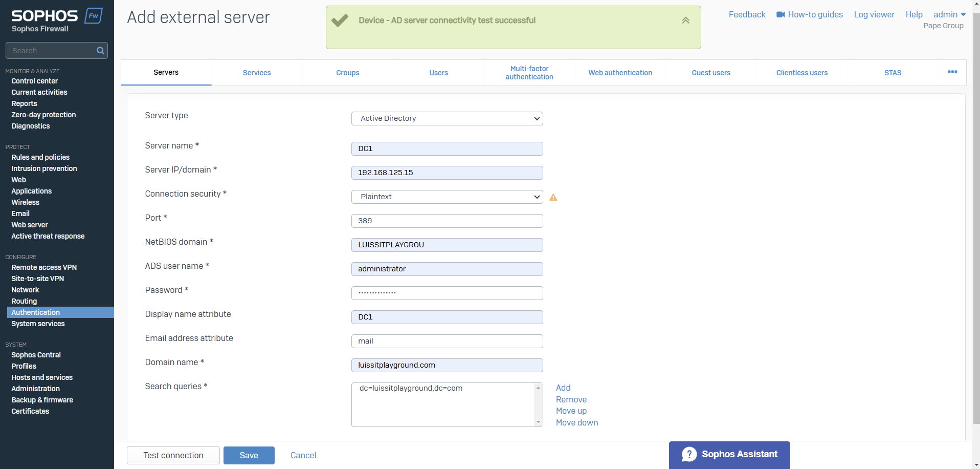Cancel adding the external server
This screenshot has width=980, height=469.
click(303, 455)
